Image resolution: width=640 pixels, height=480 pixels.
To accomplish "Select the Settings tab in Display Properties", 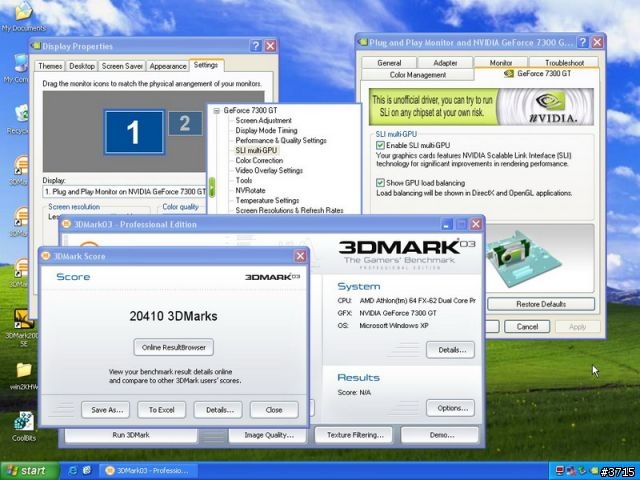I will point(206,65).
